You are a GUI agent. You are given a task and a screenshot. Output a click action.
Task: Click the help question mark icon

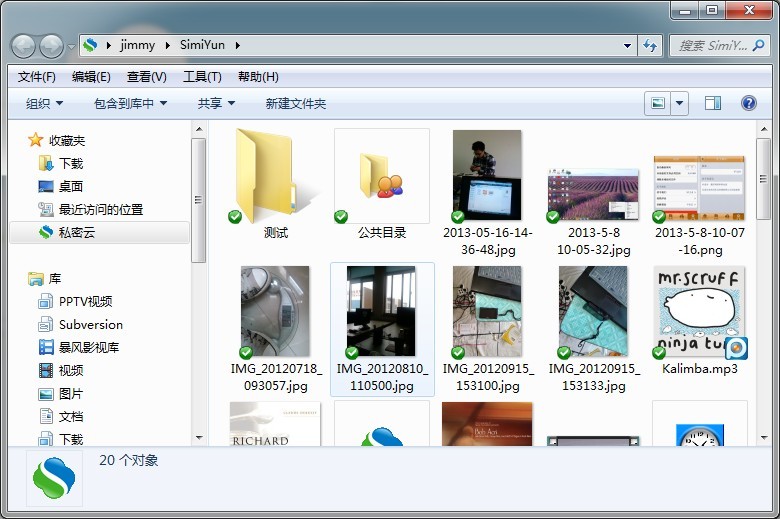coord(748,103)
